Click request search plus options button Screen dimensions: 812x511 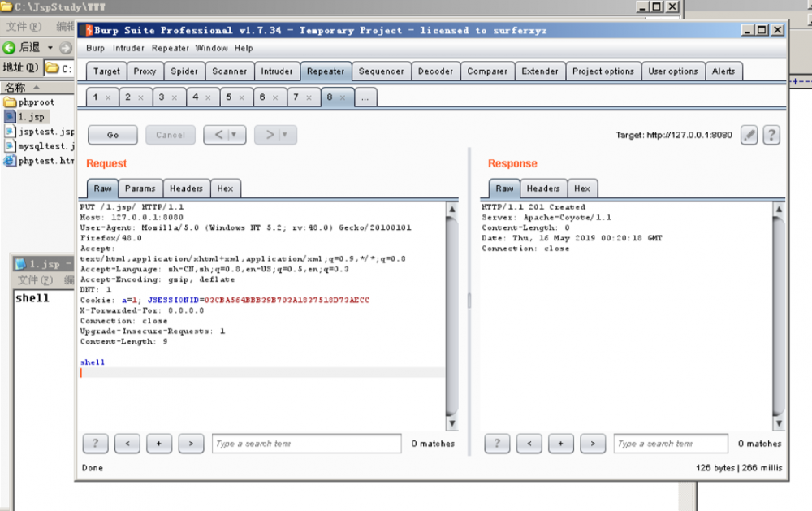159,444
